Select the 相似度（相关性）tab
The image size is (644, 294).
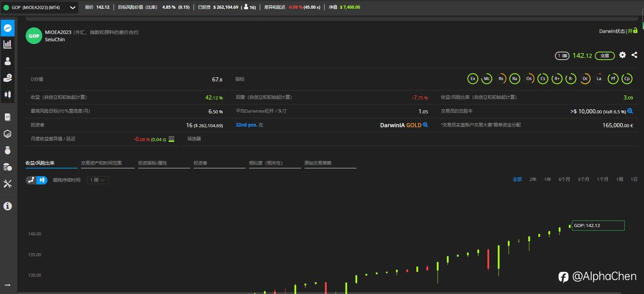pos(275,163)
